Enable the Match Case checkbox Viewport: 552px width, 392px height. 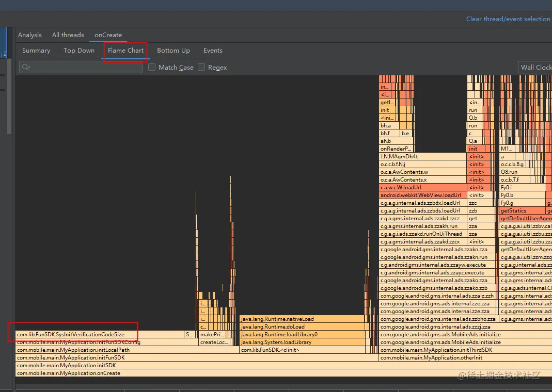[152, 67]
